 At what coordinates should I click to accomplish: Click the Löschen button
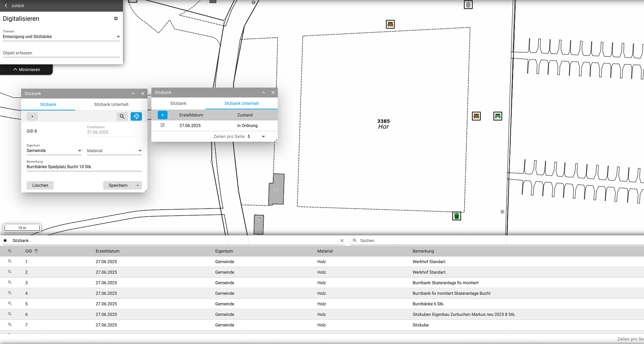pyautogui.click(x=40, y=185)
